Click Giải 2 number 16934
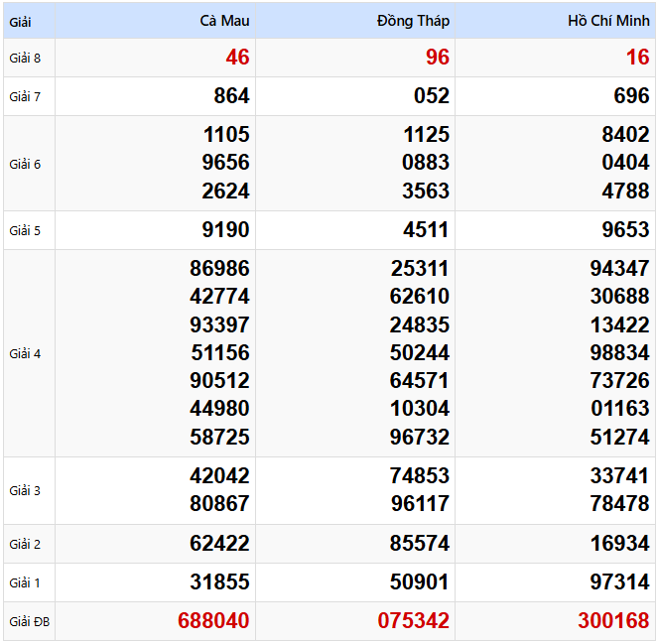 [619, 544]
